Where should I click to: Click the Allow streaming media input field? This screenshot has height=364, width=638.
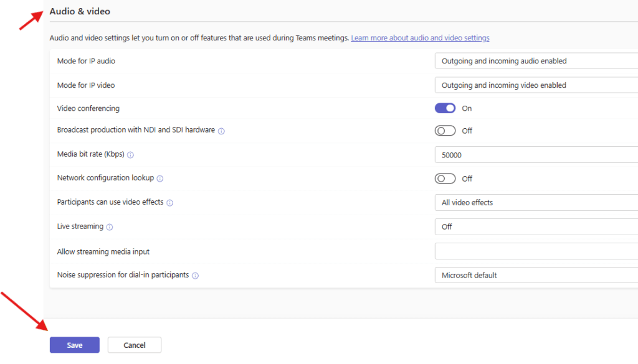536,251
